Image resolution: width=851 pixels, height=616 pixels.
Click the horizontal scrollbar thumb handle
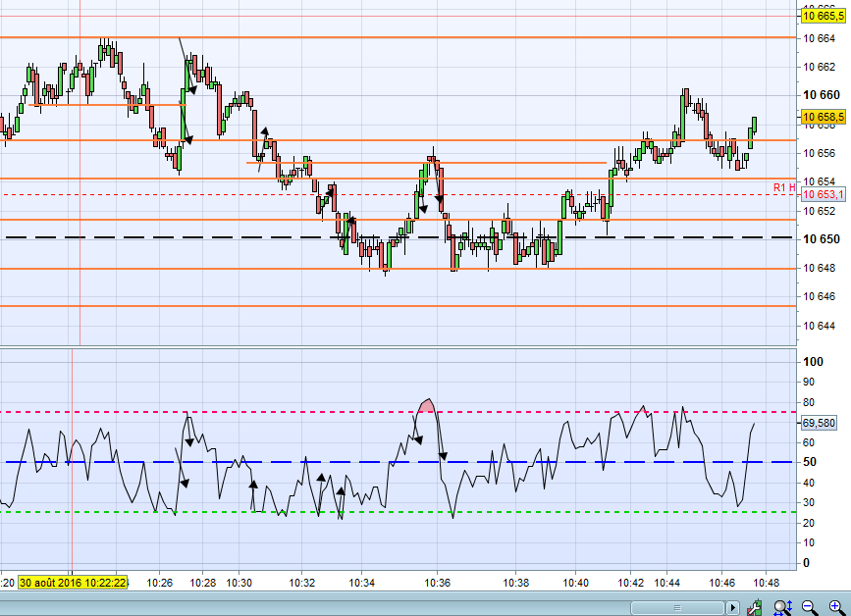(677, 607)
